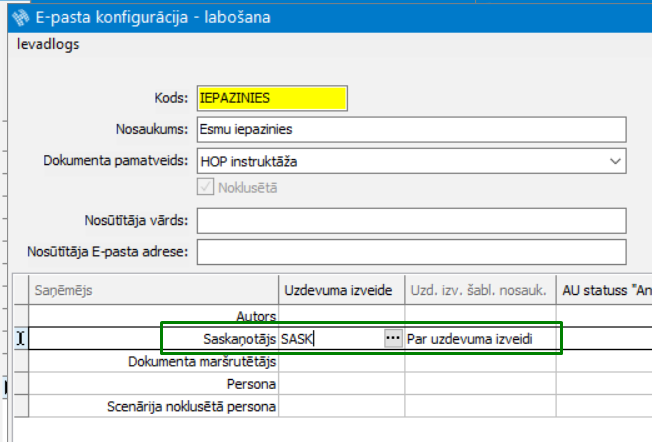Click the row selector beside Autors
Viewport: 652px width, 442px height.
pos(21,316)
